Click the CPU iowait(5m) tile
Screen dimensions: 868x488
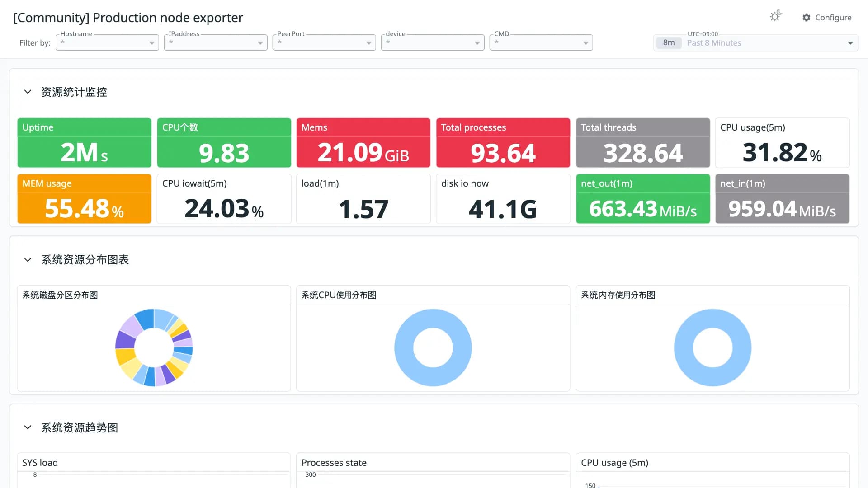click(224, 199)
